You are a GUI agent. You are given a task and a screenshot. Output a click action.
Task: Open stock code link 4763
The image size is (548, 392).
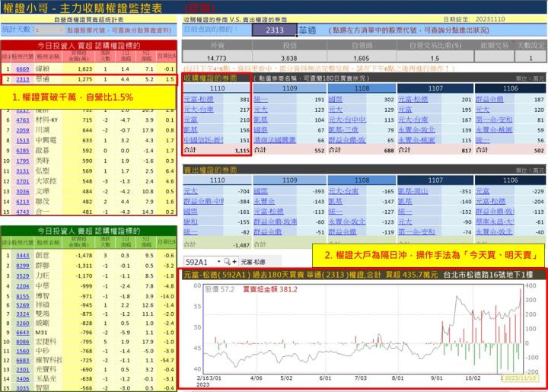tap(23, 120)
